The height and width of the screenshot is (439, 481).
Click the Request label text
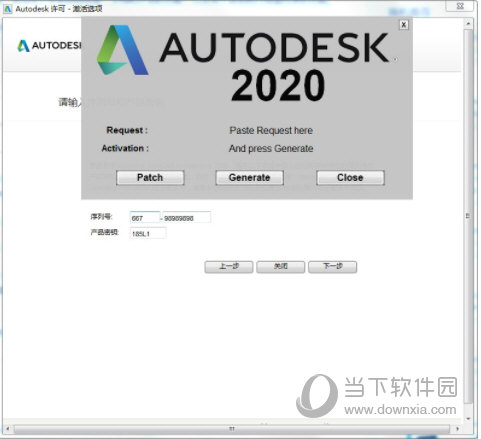pyautogui.click(x=127, y=130)
